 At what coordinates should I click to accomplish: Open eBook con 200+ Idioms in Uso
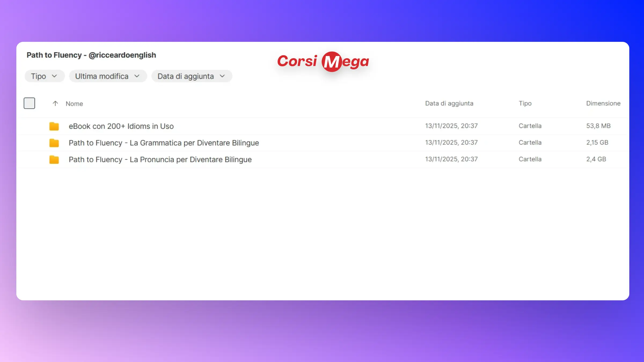tap(121, 126)
